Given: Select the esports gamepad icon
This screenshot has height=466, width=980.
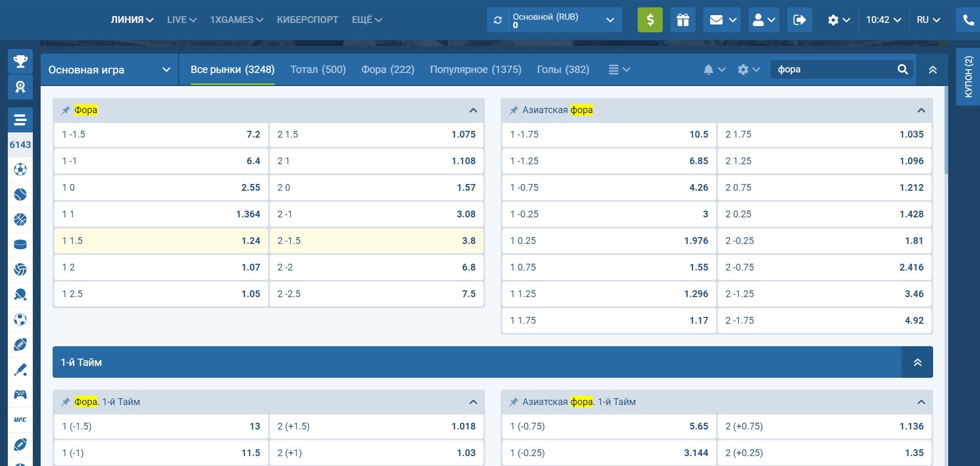Looking at the screenshot, I should pos(20,395).
